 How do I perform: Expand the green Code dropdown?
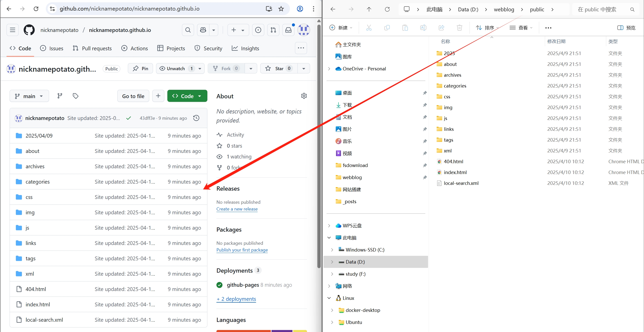click(187, 96)
